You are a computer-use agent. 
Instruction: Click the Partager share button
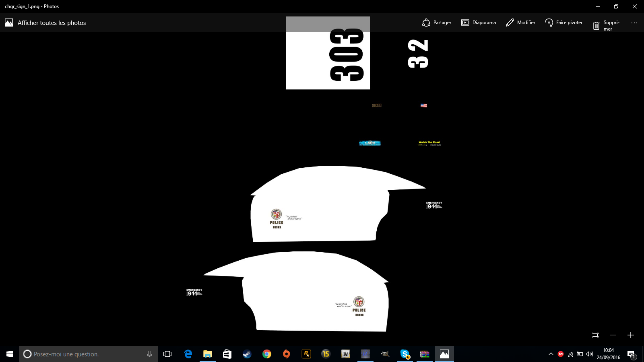[x=437, y=23]
